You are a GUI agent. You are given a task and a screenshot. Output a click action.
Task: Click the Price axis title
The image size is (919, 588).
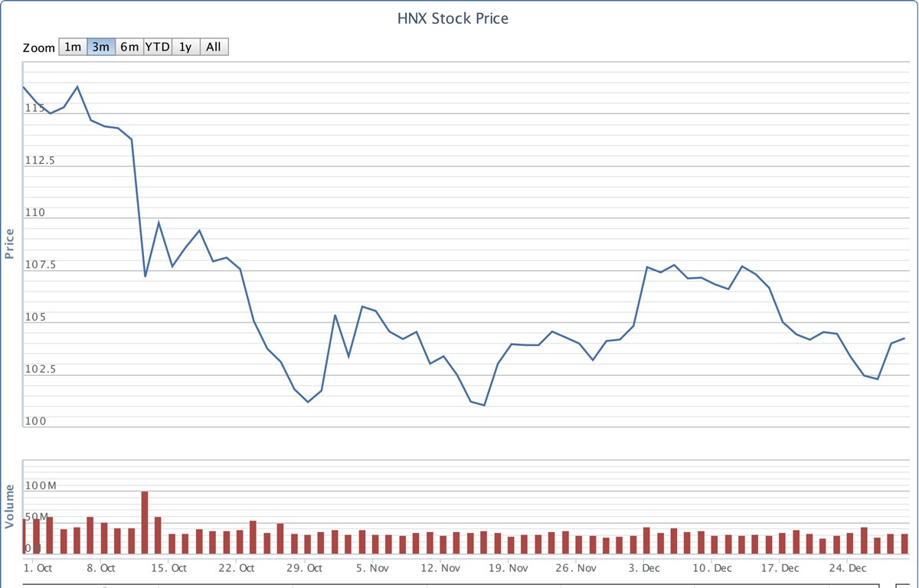tap(10, 243)
